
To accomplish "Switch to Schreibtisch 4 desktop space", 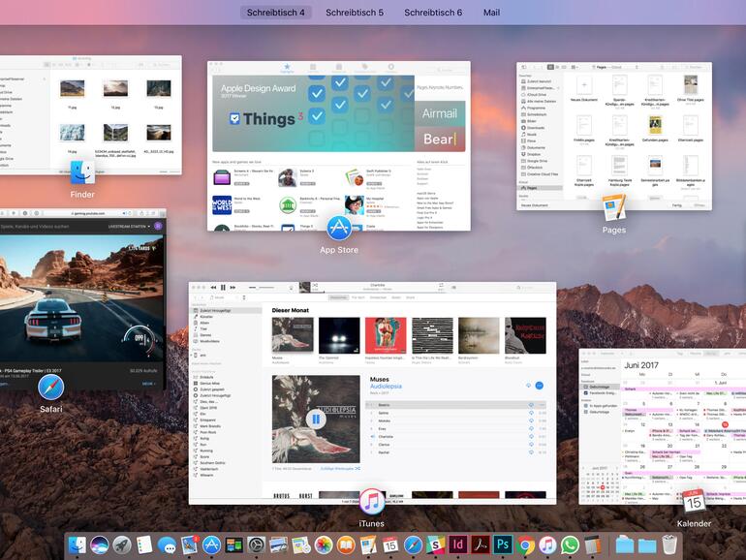I will click(275, 13).
